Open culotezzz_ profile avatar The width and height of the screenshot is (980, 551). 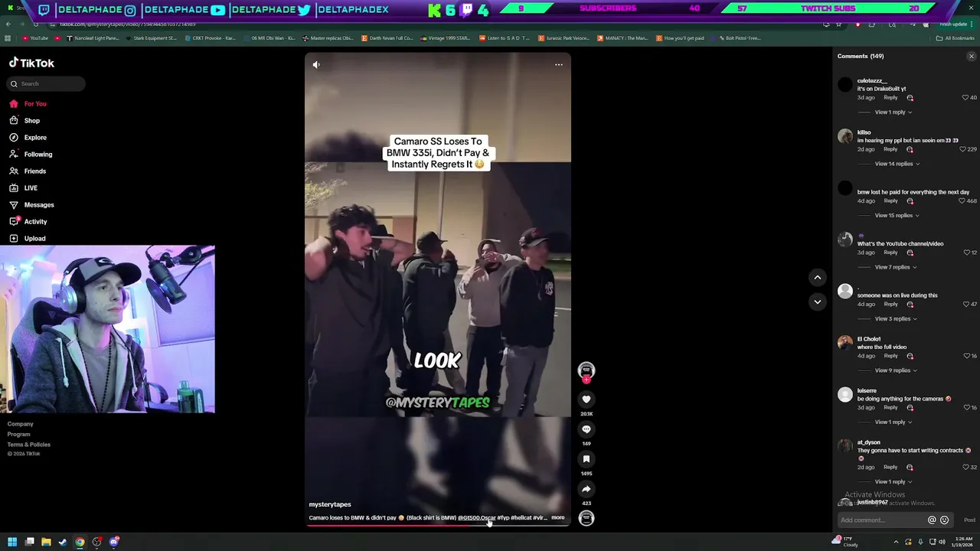coord(845,85)
